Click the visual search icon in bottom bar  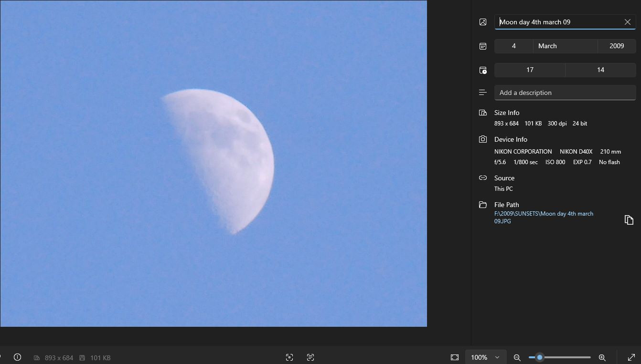click(289, 357)
